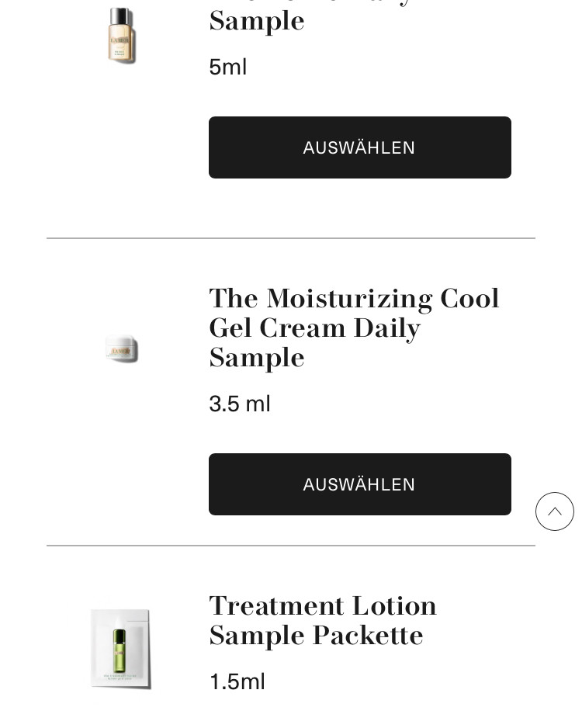Click the divider below the 5ml sample
Screen dimensions: 582x728
[291, 238]
